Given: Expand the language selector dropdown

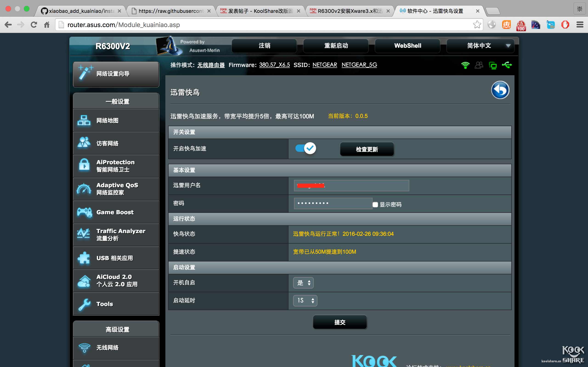Looking at the screenshot, I should (x=480, y=46).
